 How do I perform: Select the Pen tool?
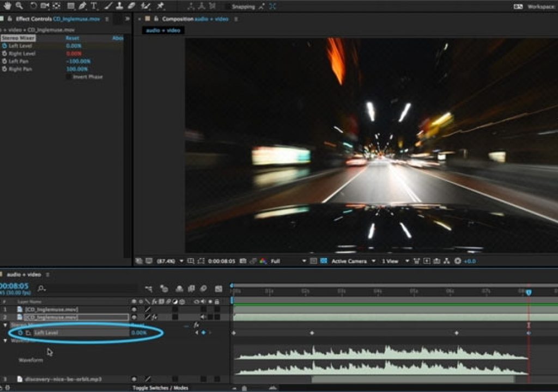[x=82, y=5]
